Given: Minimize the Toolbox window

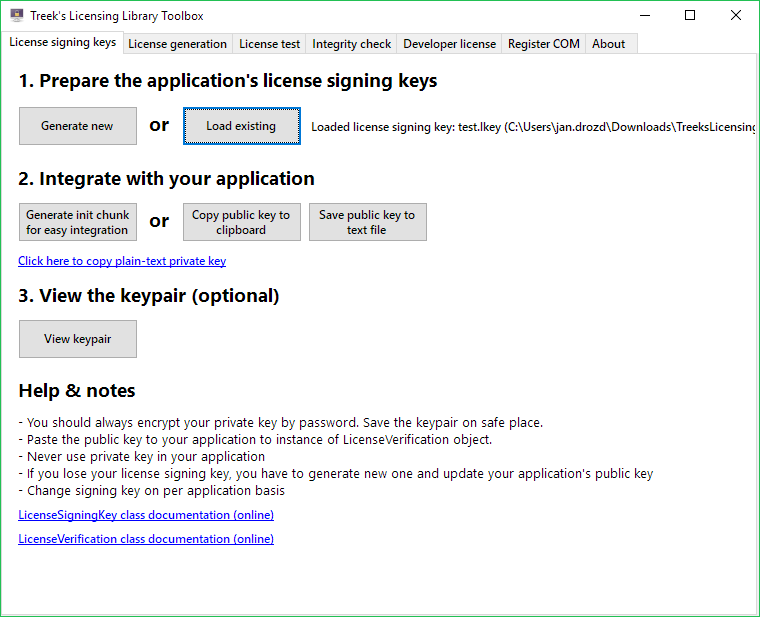Looking at the screenshot, I should (645, 16).
